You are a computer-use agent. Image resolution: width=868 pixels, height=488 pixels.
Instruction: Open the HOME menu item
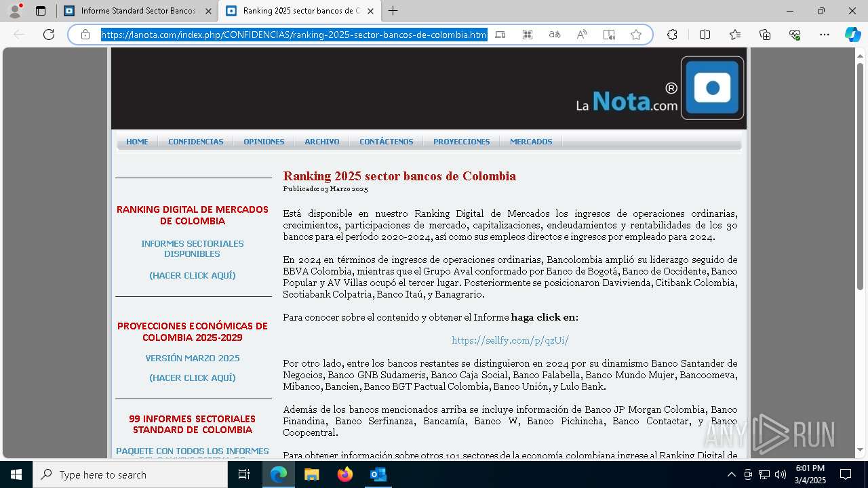pos(137,142)
